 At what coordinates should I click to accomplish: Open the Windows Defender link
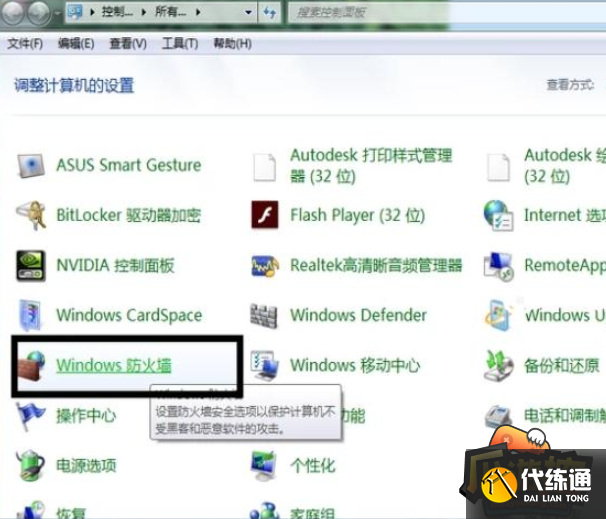point(359,315)
